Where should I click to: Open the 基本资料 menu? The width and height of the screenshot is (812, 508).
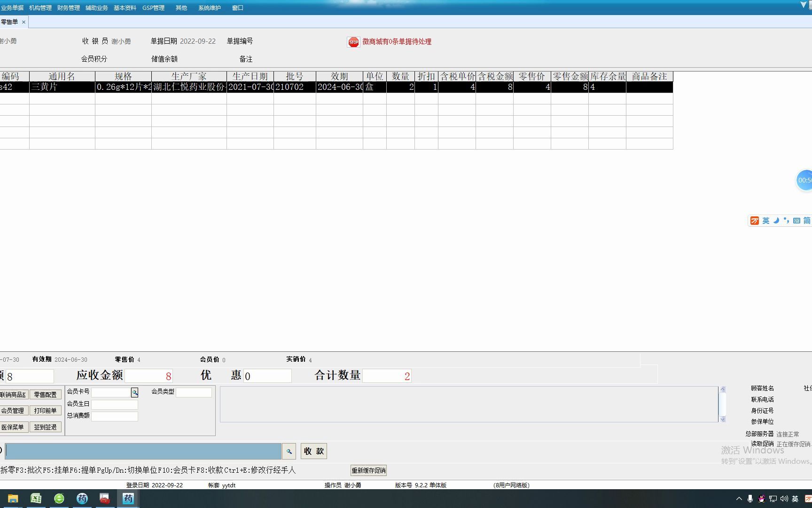click(125, 8)
